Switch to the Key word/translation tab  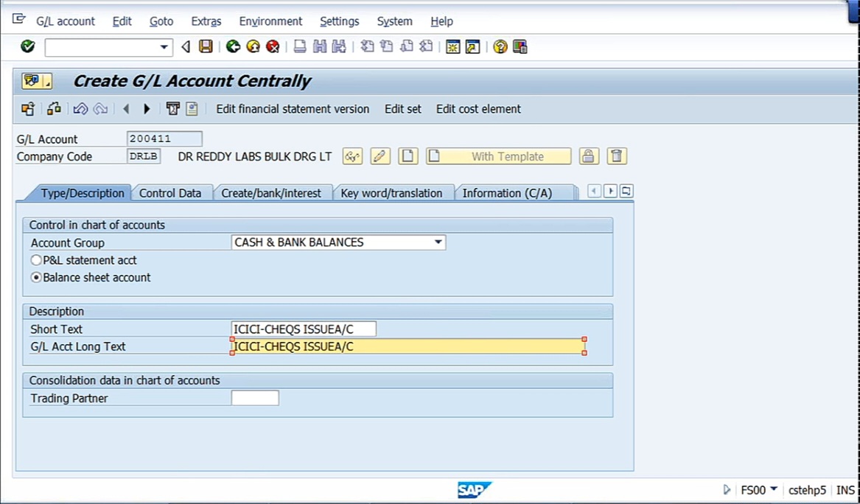point(391,193)
